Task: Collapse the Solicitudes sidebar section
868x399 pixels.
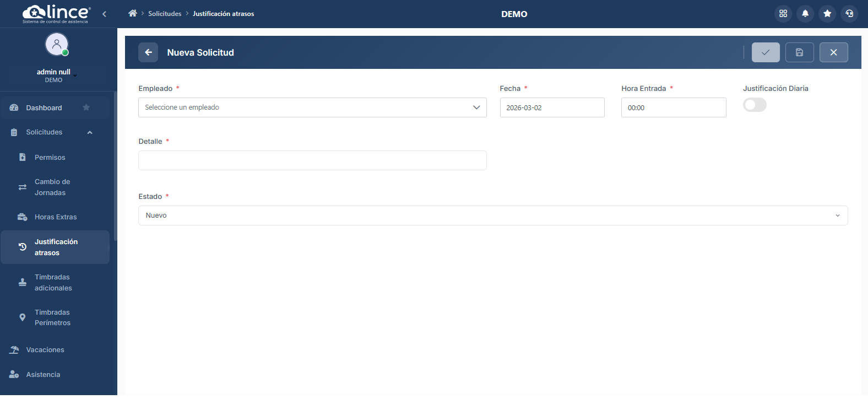Action: [90, 132]
